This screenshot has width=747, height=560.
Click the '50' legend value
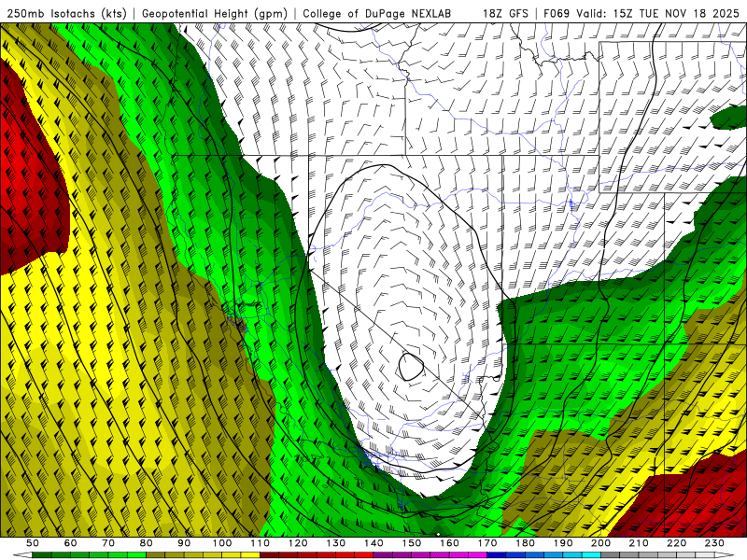33,543
